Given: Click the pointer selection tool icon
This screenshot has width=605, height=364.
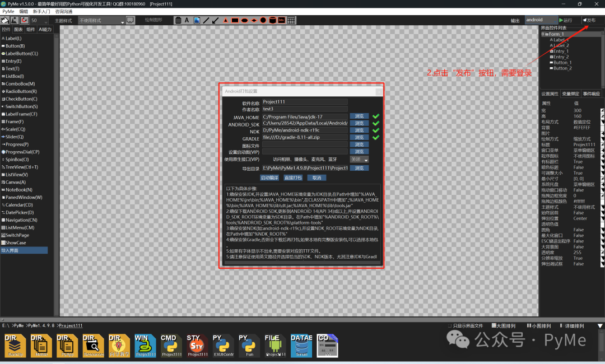Looking at the screenshot, I should (x=4, y=20).
